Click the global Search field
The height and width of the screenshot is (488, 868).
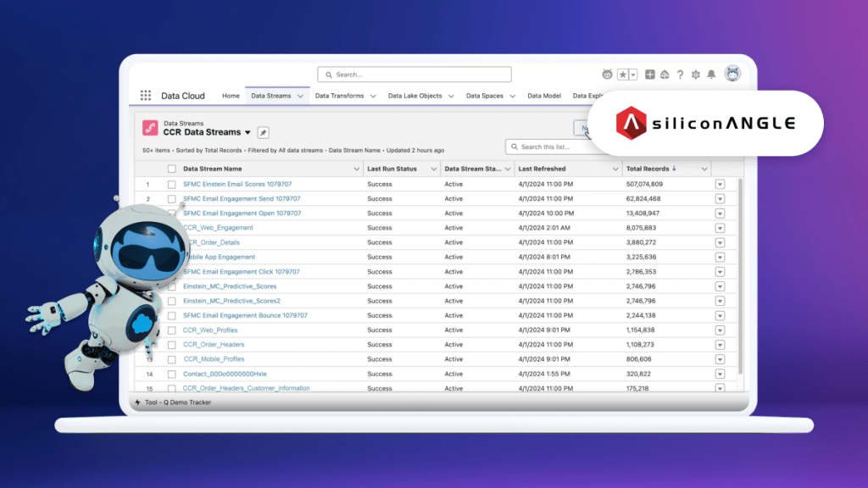pyautogui.click(x=414, y=75)
